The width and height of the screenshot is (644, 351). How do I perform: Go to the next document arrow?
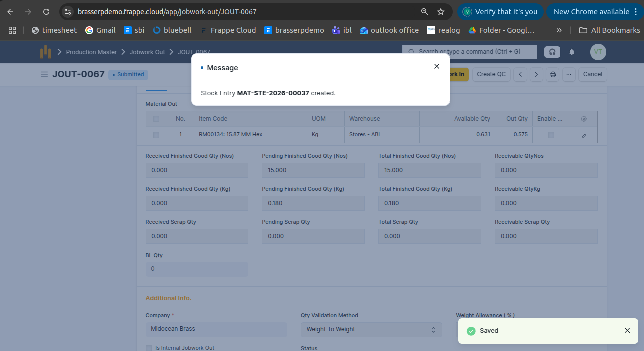536,74
